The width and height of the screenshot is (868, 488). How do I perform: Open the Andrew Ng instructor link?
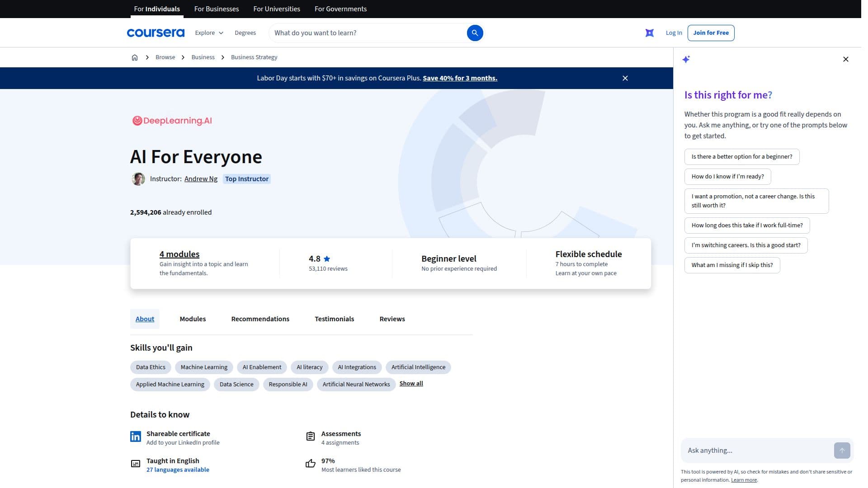(x=201, y=179)
